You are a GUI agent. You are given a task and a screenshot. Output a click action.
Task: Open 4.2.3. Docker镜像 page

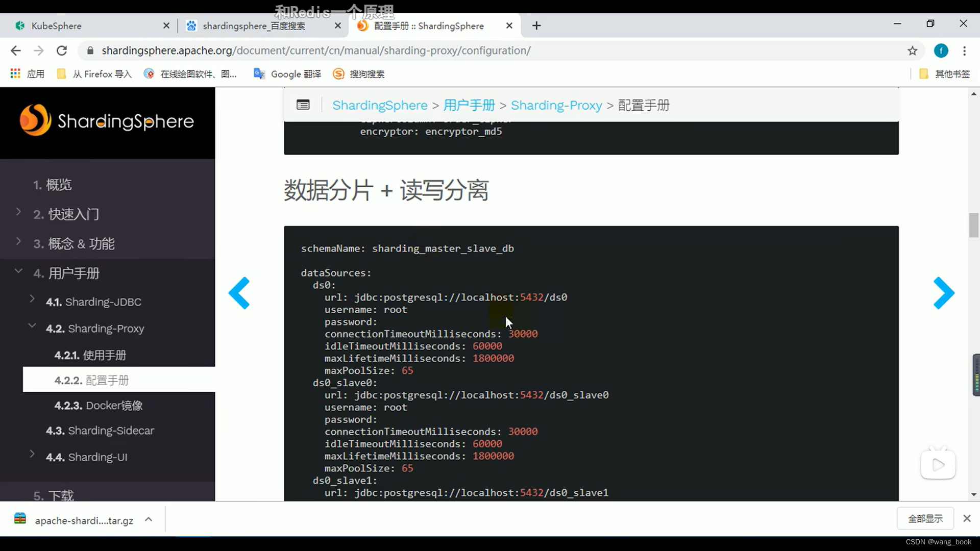click(x=99, y=406)
